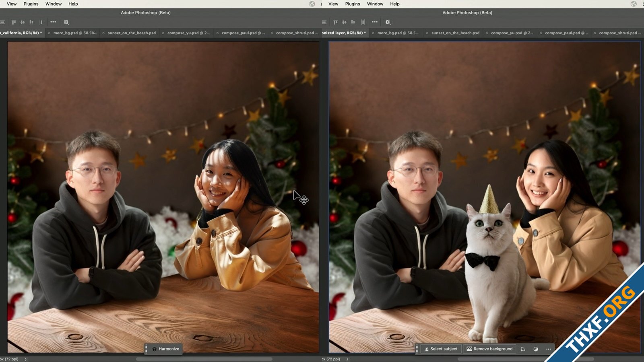Open Help menu in right window
This screenshot has height=362, width=644.
pos(395,4)
